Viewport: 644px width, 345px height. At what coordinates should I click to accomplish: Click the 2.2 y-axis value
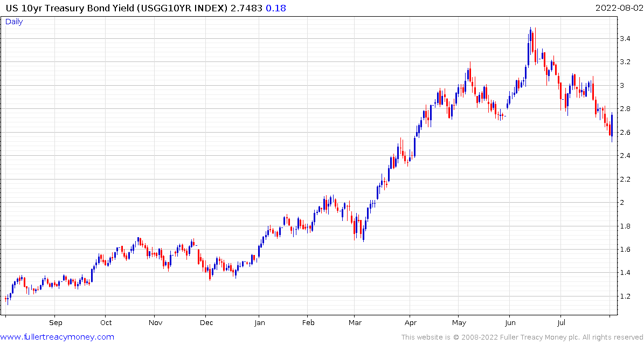(x=625, y=179)
